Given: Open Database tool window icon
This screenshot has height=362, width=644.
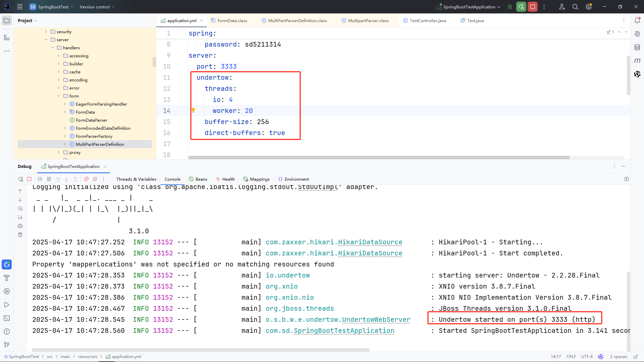Looking at the screenshot, I should 637,47.
